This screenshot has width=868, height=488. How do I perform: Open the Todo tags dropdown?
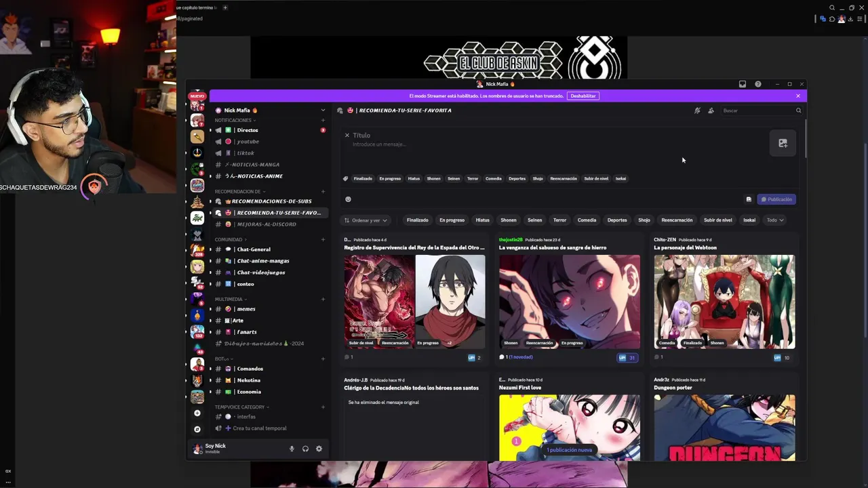(x=774, y=220)
